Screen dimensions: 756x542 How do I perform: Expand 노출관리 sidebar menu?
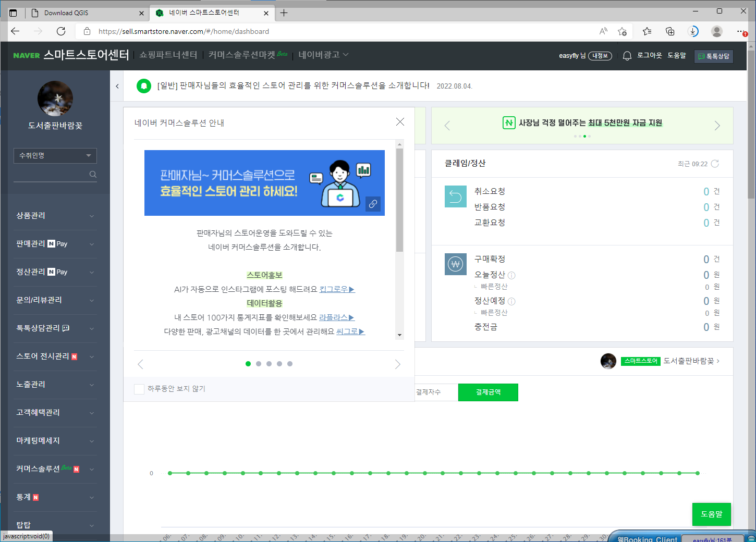point(55,385)
